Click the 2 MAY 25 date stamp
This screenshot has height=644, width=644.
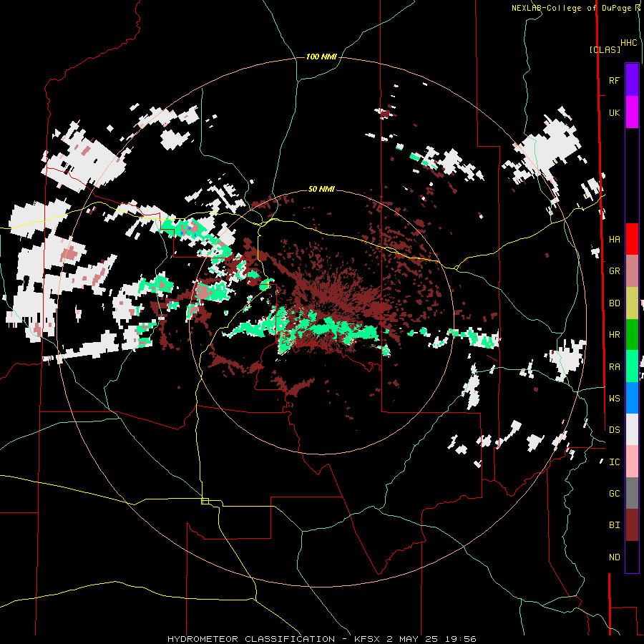tap(412, 639)
